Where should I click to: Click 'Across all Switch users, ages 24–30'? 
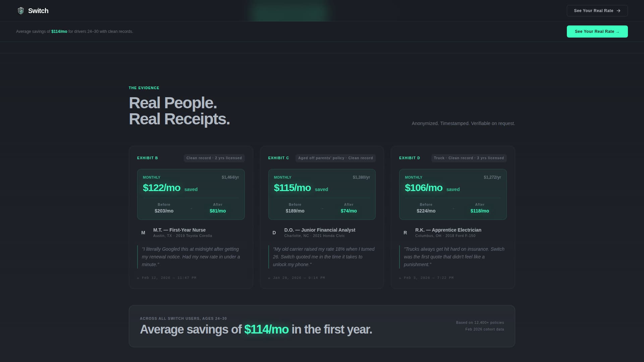click(x=183, y=318)
